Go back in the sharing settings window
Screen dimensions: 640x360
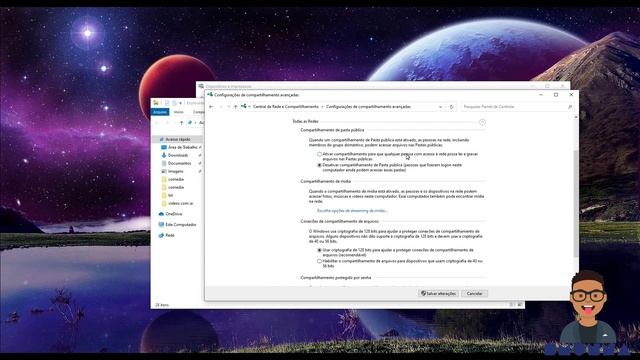[x=211, y=107]
